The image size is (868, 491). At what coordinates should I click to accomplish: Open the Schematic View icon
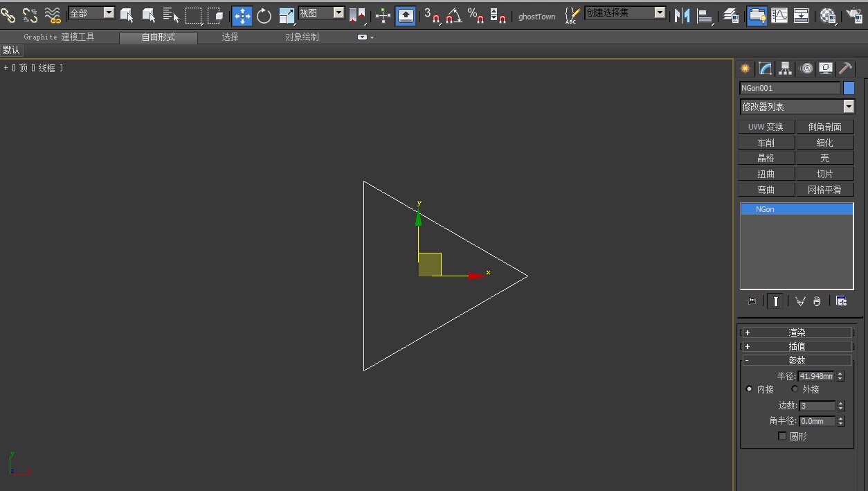[802, 15]
